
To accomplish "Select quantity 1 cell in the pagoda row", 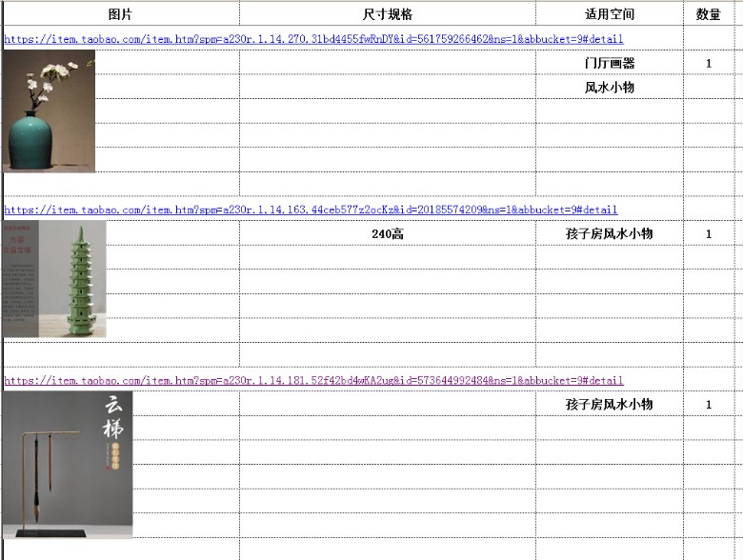I will pos(708,234).
